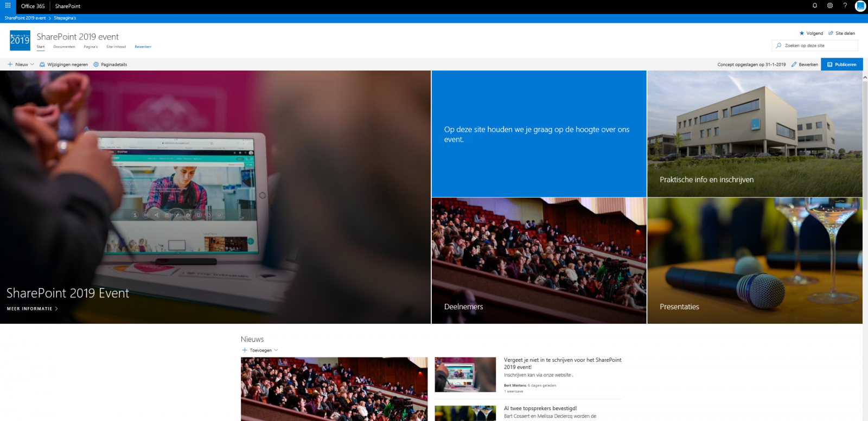Click the MEER INFORMATIE chevron arrow
This screenshot has width=868, height=421.
coord(56,309)
